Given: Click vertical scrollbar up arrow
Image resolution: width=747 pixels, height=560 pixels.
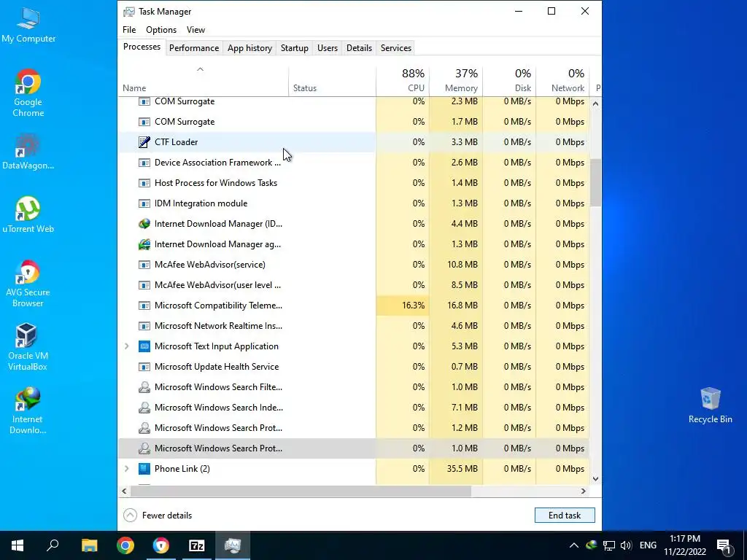Looking at the screenshot, I should click(x=595, y=104).
